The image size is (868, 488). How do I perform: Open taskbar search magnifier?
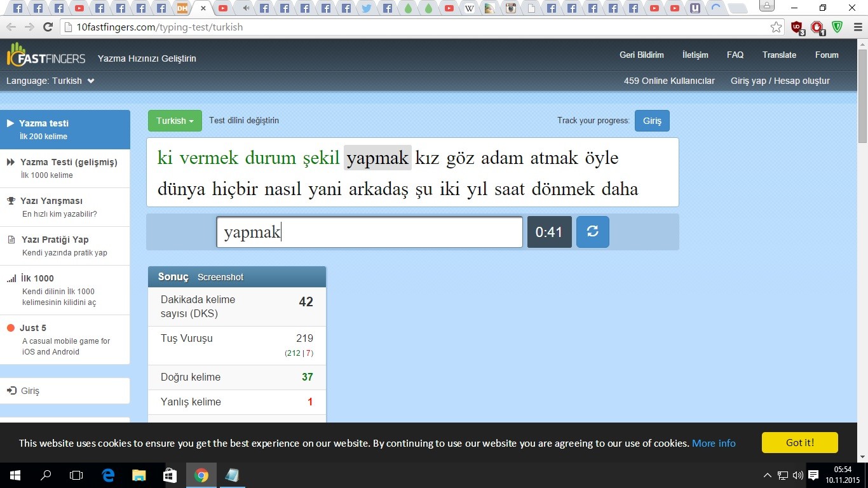[46, 475]
